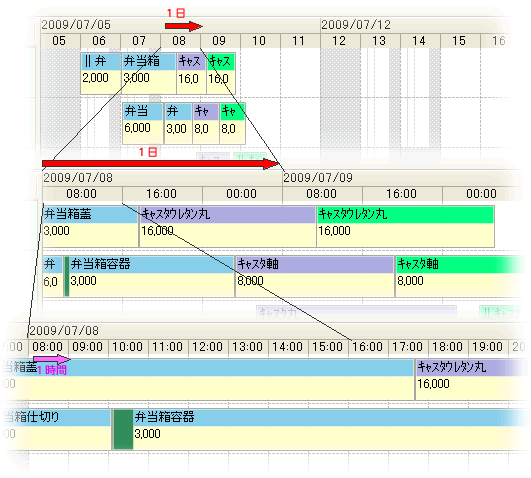Click the 19:00 hour in bottom chart
Image resolution: width=531 pixels, height=478 pixels.
[488, 347]
